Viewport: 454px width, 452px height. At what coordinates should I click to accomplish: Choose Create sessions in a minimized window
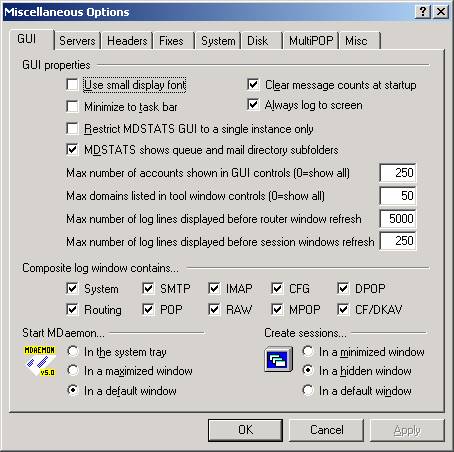(307, 351)
